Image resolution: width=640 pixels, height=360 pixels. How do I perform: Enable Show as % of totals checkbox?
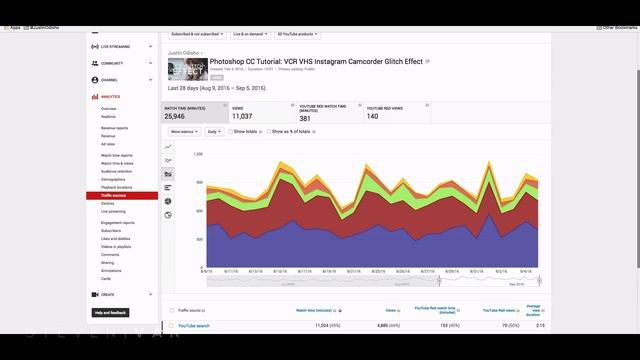click(269, 132)
